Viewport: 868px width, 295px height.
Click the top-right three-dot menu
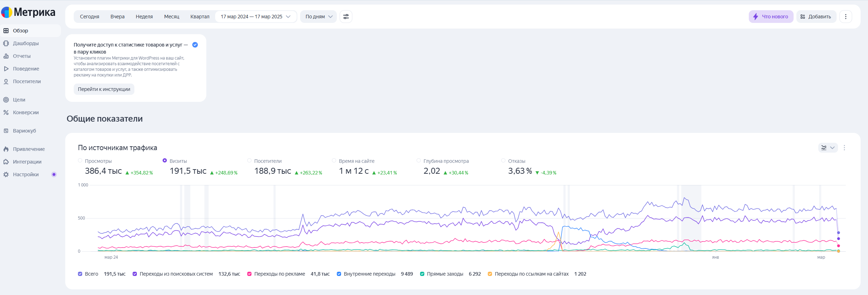click(x=845, y=17)
